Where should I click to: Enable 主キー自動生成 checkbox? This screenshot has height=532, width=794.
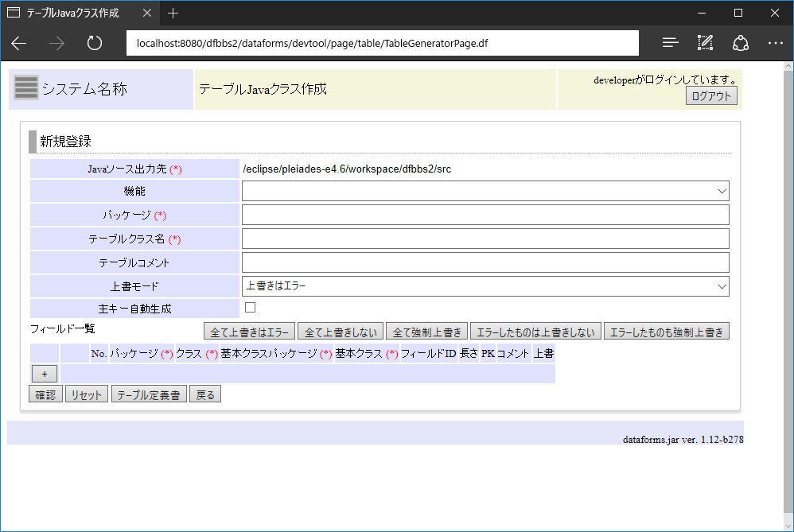pos(250,306)
